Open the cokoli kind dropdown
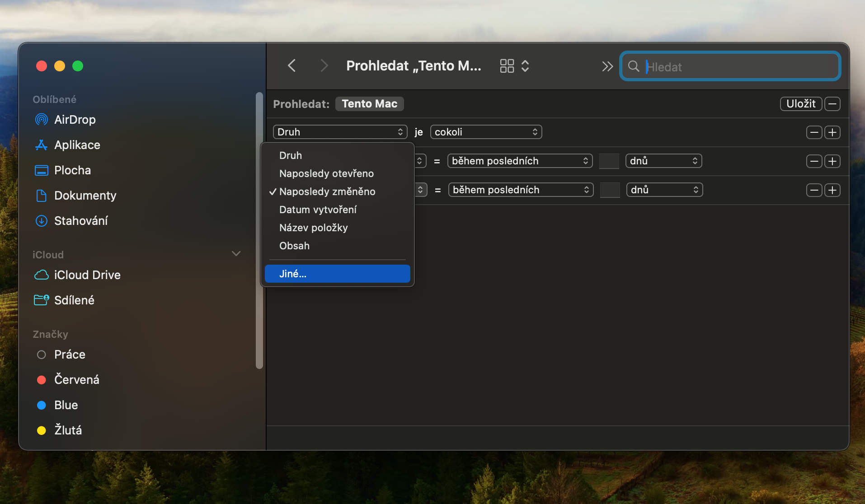 tap(486, 132)
